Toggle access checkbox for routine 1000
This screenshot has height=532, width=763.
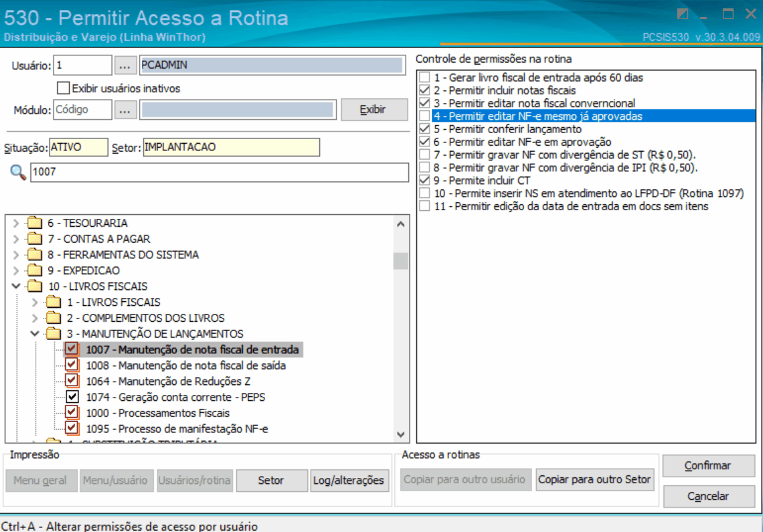(x=71, y=413)
